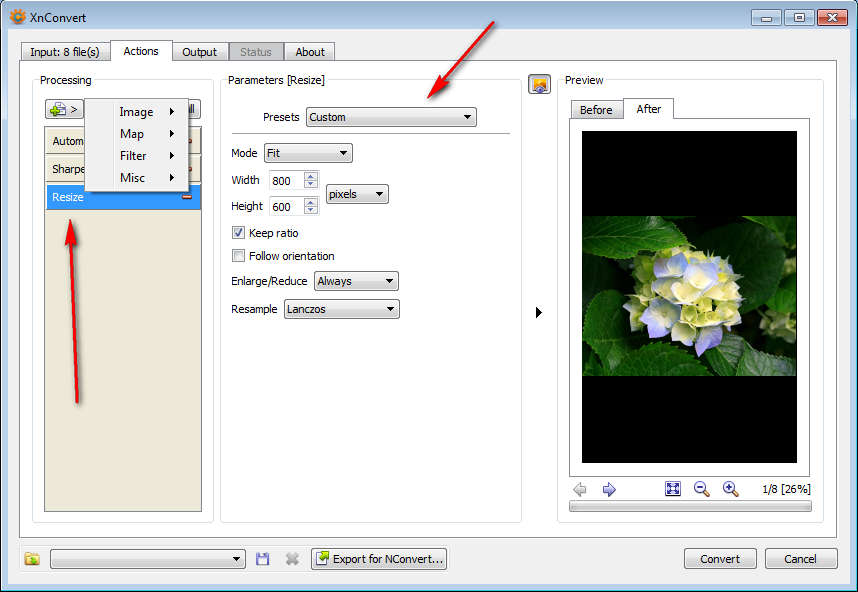Screen dimensions: 858x592
Task: Click Export for NConvert button
Action: [x=379, y=559]
